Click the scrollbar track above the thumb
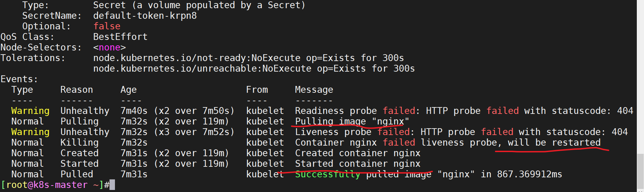Image resolution: width=644 pixels, height=192 pixels. click(x=640, y=77)
